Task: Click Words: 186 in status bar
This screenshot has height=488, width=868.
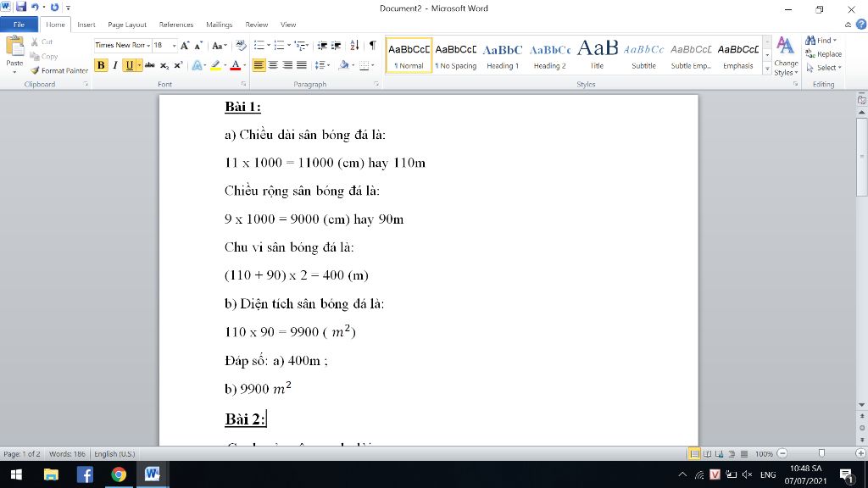Action: click(x=67, y=454)
